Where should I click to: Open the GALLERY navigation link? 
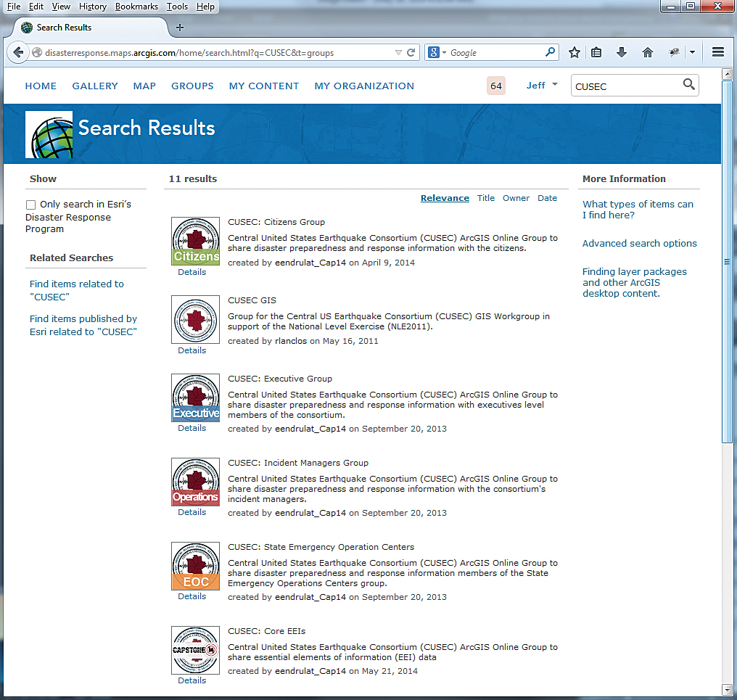coord(95,86)
